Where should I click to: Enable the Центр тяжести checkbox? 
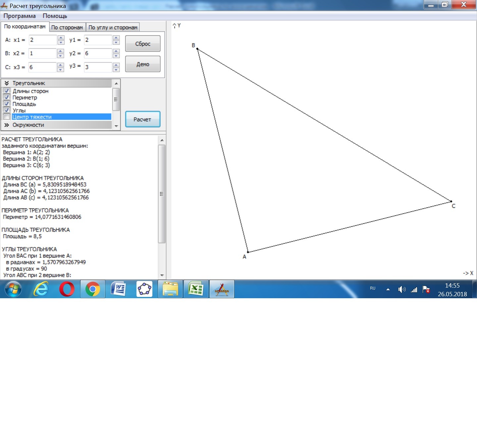click(6, 117)
